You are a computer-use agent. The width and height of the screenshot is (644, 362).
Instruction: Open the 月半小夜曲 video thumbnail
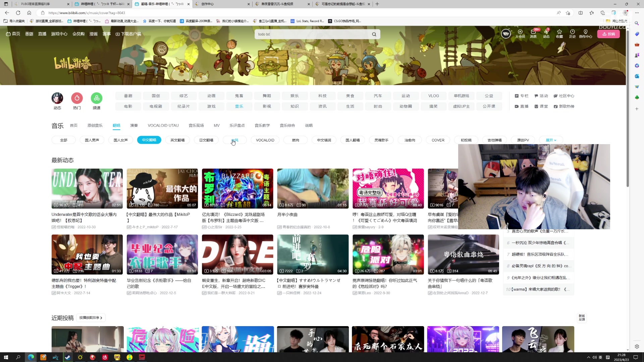[x=313, y=188]
